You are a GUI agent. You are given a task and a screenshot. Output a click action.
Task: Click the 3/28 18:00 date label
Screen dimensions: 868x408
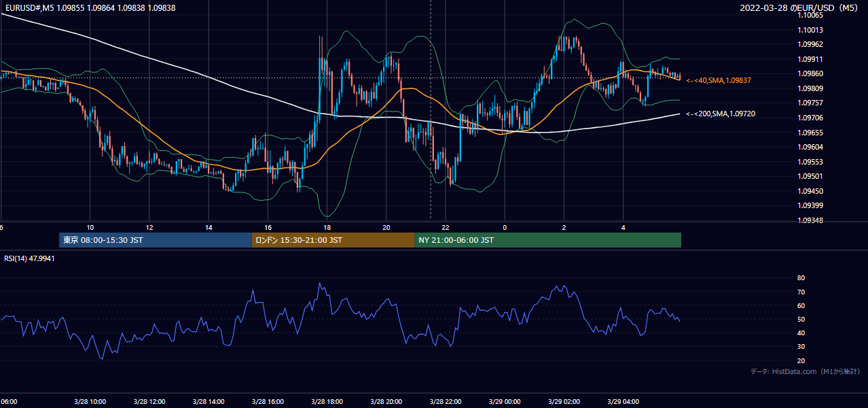[x=327, y=401]
